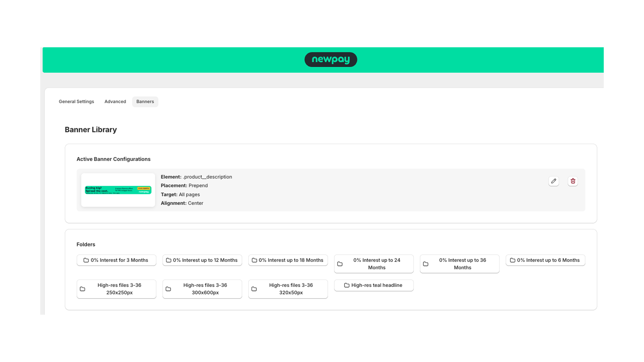Click the pencil edit icon for the banner configuration
This screenshot has width=644, height=362.
(553, 181)
